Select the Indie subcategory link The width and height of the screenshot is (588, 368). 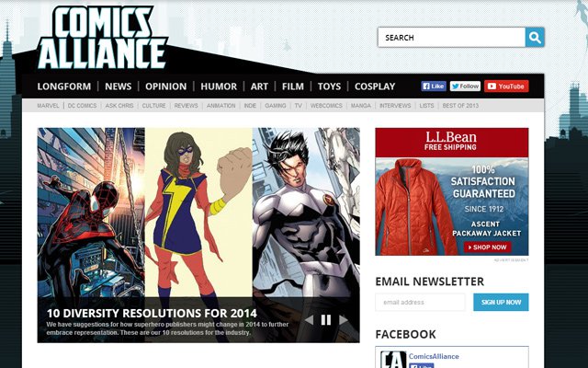pos(250,106)
